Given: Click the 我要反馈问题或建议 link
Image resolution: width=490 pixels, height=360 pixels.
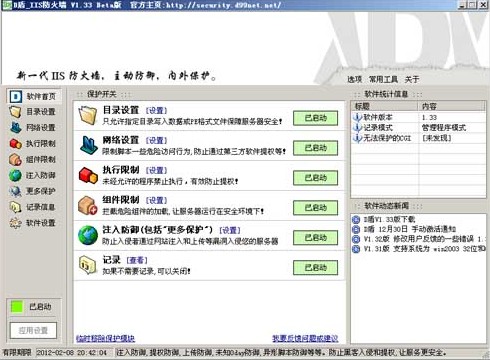Looking at the screenshot, I should tap(305, 338).
